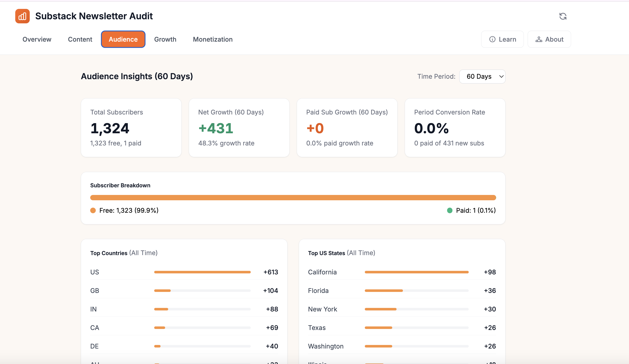This screenshot has height=364, width=629.
Task: Open the Content tab
Action: click(80, 39)
